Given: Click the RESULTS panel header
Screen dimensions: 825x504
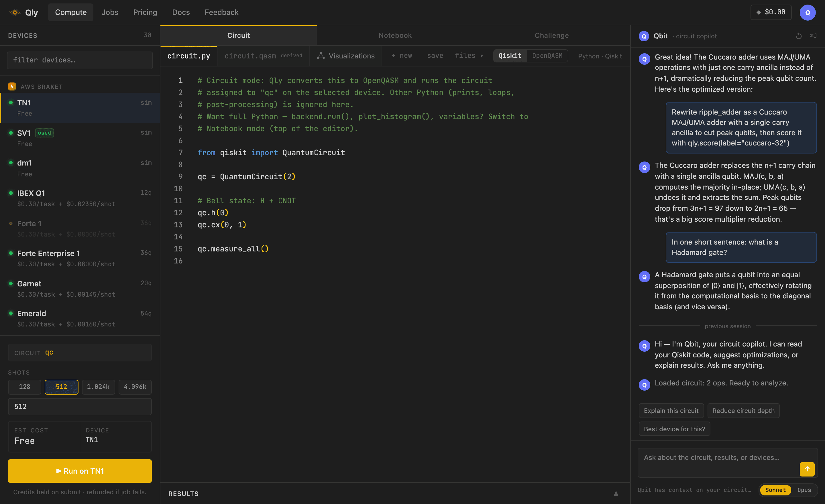Looking at the screenshot, I should point(395,493).
